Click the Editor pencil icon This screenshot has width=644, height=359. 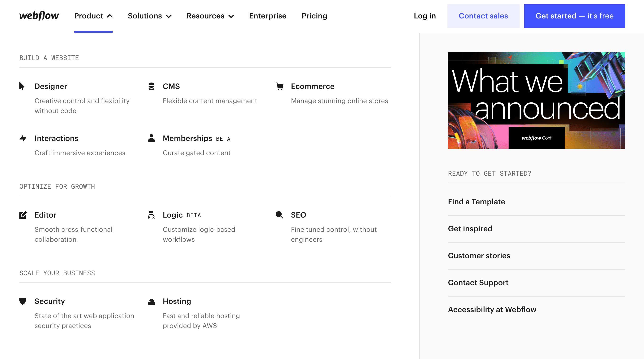(23, 215)
